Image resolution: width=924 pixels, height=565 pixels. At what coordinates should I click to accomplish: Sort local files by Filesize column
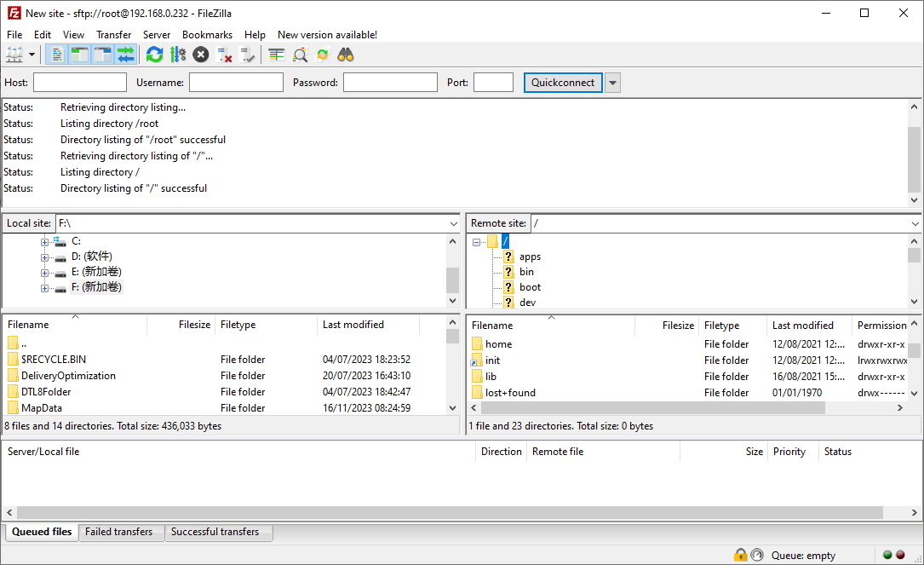pos(181,325)
